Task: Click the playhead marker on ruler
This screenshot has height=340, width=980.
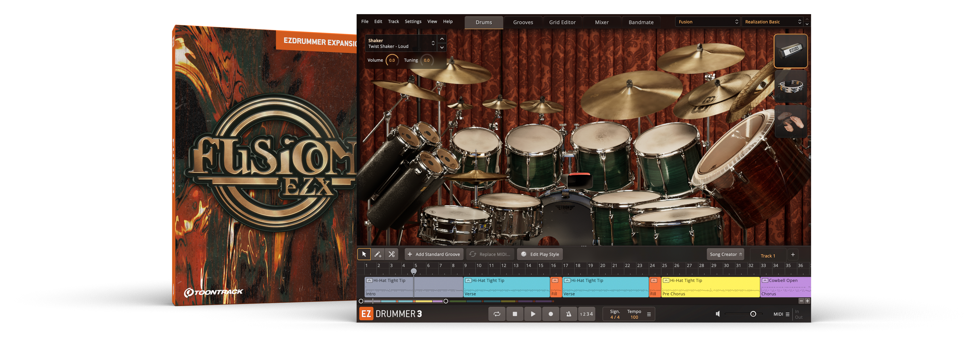Action: point(413,271)
